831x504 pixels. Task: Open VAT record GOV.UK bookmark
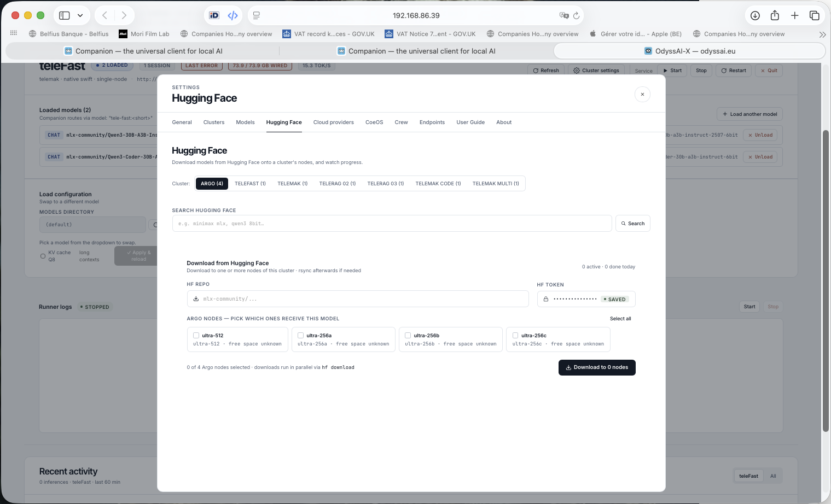point(328,34)
